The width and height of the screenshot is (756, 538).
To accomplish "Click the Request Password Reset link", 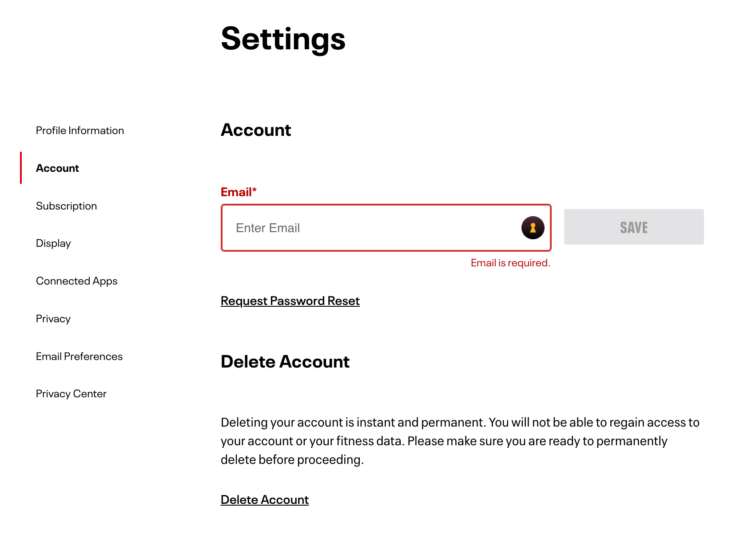I will pyautogui.click(x=290, y=301).
